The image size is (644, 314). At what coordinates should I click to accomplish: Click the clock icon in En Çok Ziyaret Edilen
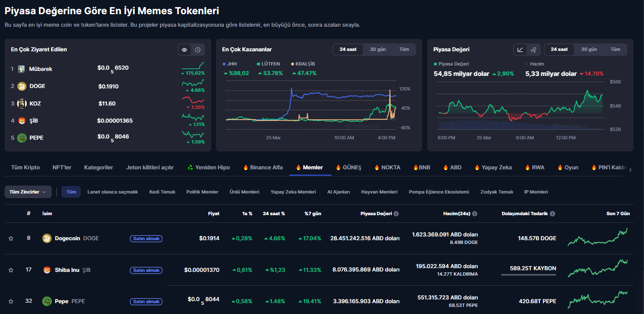click(198, 50)
